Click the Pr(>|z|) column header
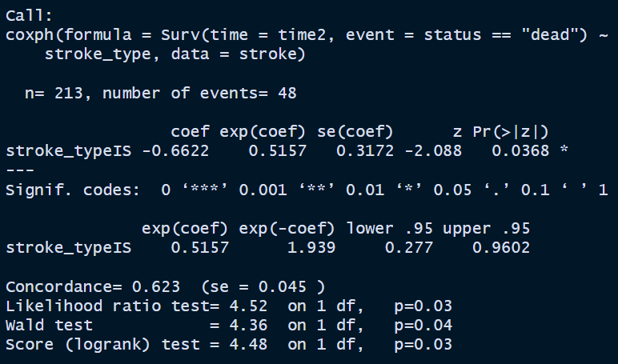618x364 pixels. click(x=511, y=132)
